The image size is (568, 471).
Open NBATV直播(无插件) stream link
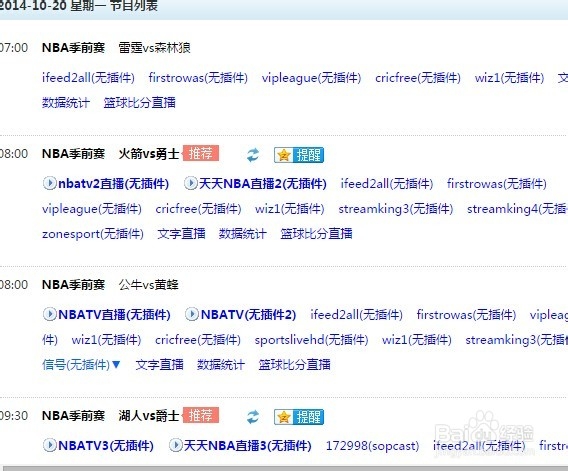114,314
